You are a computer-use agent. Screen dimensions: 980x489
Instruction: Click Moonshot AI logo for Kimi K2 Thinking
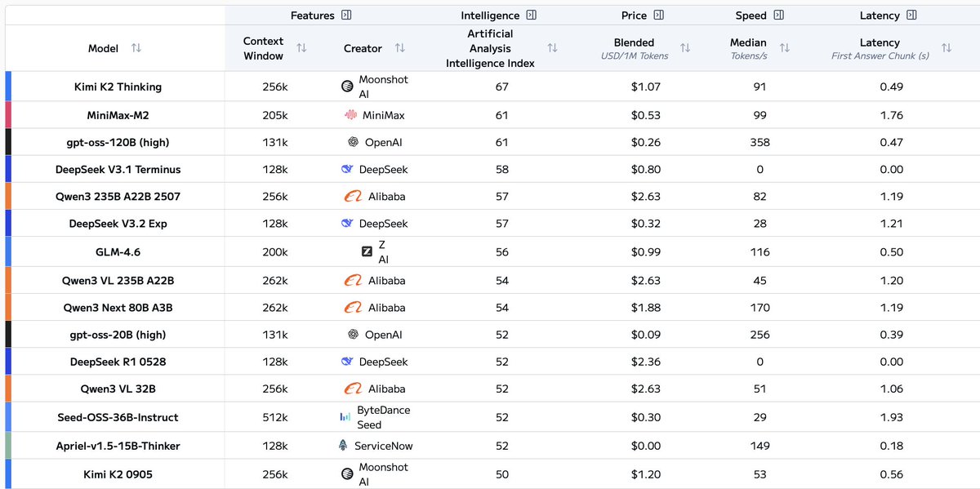tap(347, 86)
